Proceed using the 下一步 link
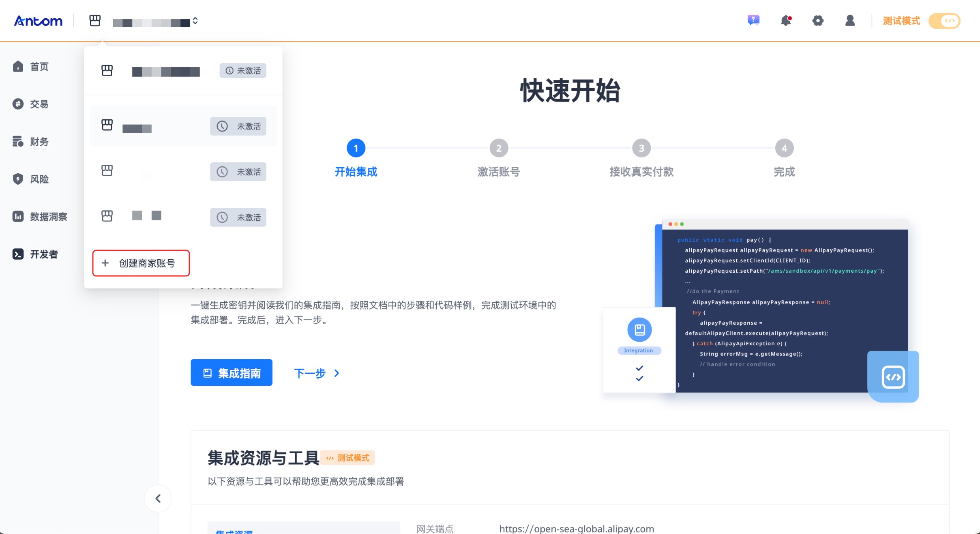 (310, 373)
